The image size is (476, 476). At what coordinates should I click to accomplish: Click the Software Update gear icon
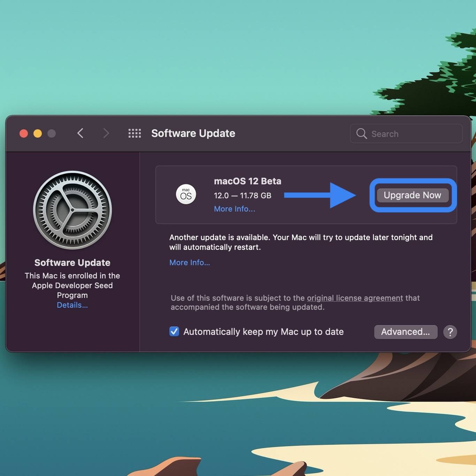(x=72, y=209)
